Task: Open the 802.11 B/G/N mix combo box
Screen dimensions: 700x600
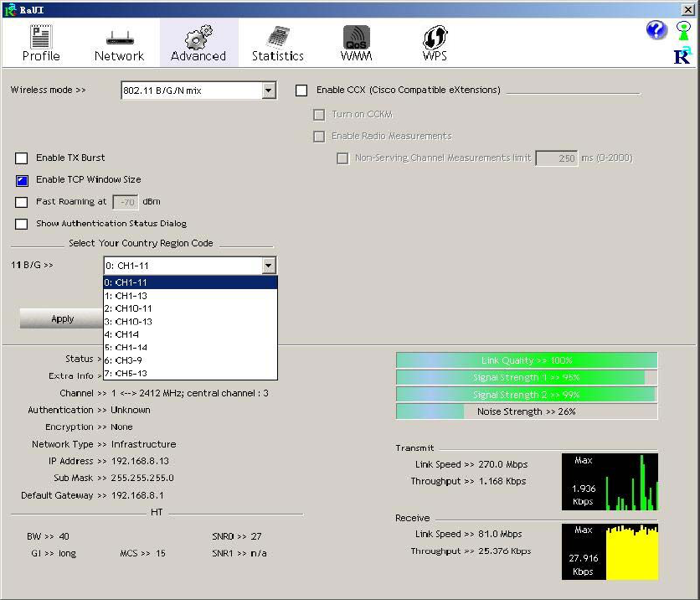Action: point(198,91)
